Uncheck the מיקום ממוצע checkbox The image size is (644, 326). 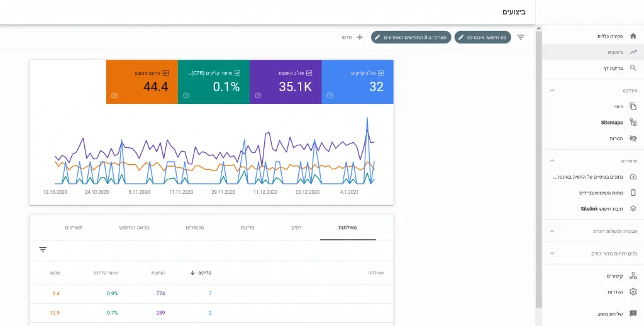click(x=165, y=73)
